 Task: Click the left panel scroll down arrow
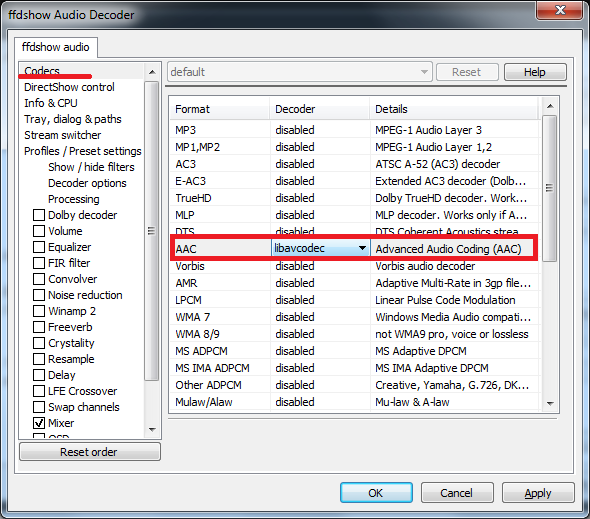coord(152,429)
